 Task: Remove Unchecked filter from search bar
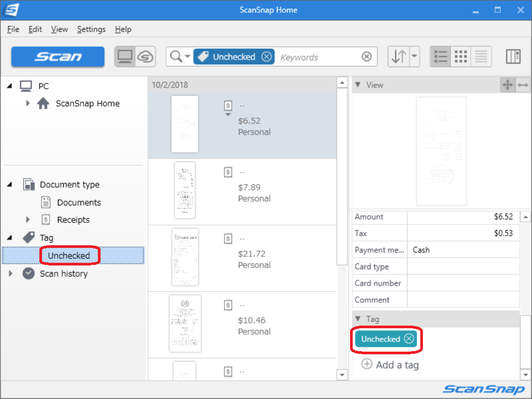pos(267,57)
